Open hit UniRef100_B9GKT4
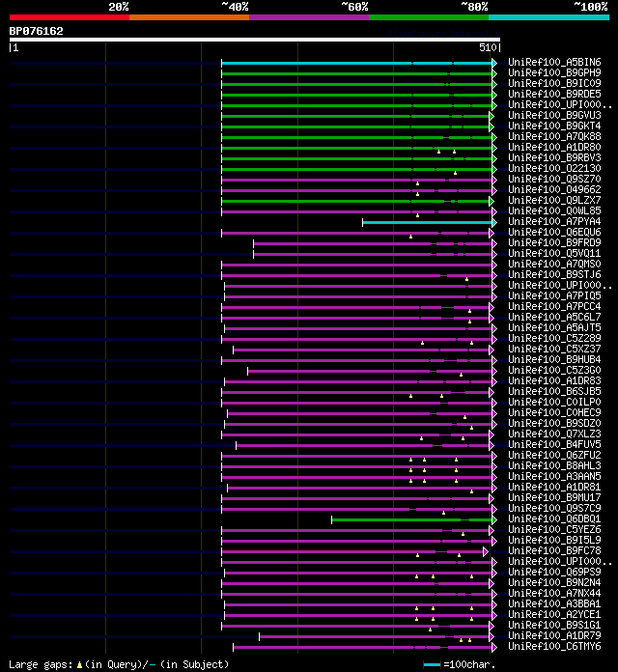This screenshot has width=618, height=672. point(554,126)
